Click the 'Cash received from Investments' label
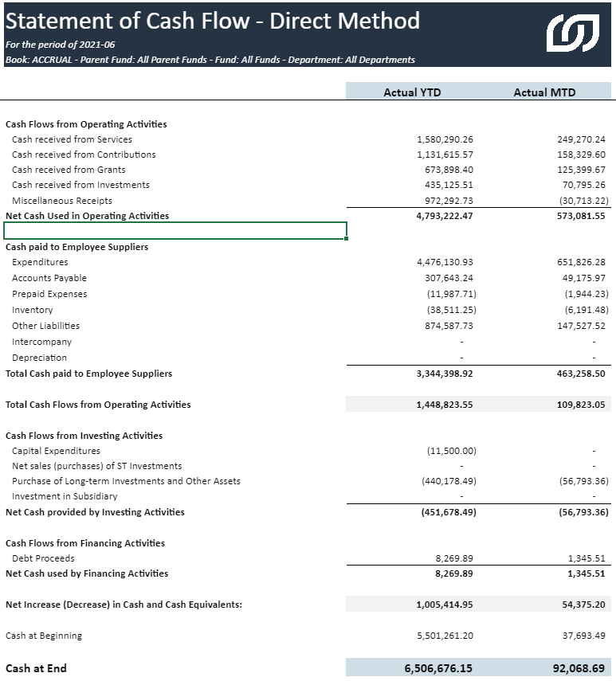 [80, 185]
